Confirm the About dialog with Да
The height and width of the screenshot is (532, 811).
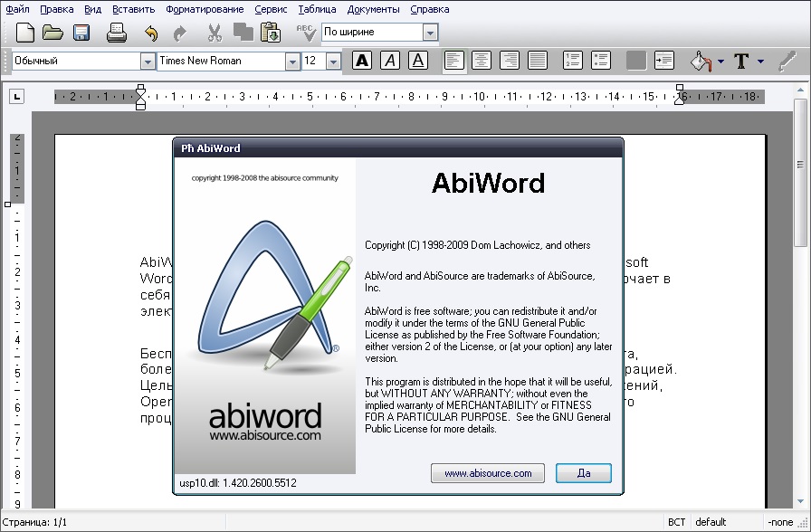coord(584,473)
